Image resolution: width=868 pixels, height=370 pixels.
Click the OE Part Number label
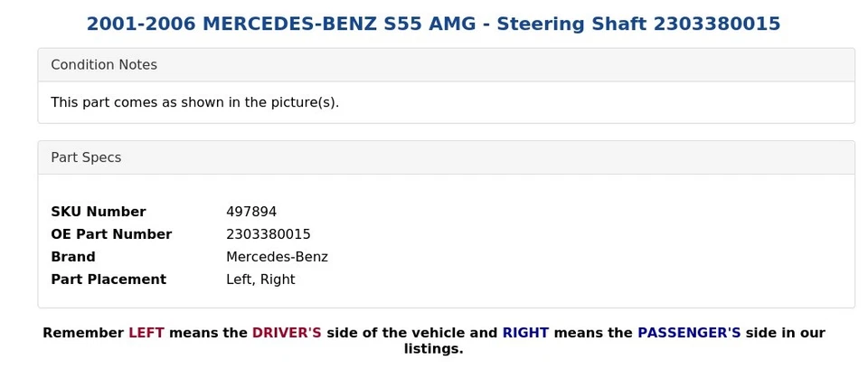111,234
